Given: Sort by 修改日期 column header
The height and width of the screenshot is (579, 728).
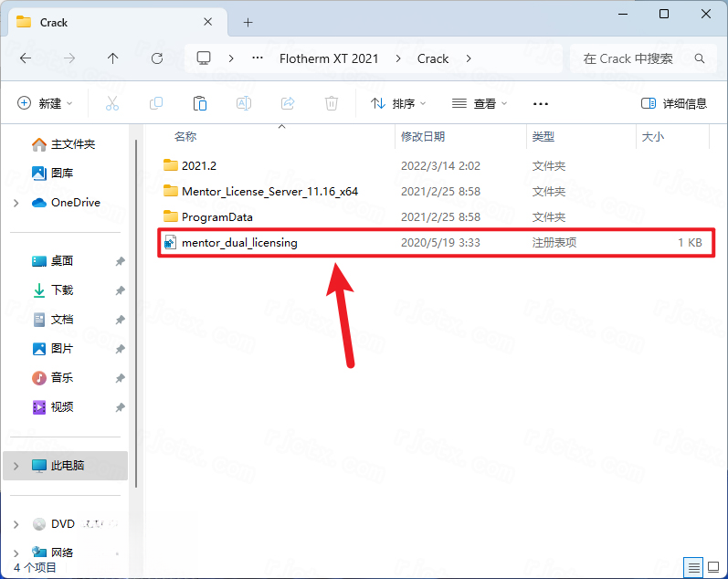Looking at the screenshot, I should click(423, 136).
